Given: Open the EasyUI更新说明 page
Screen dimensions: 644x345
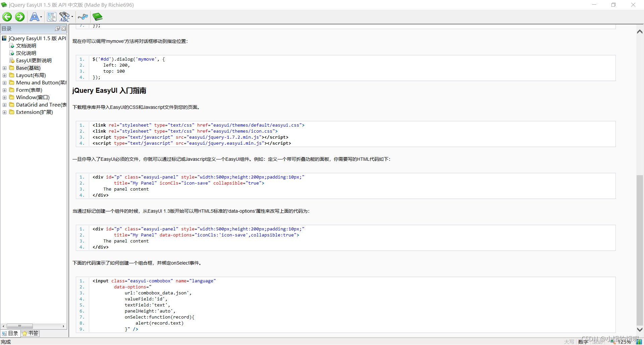Looking at the screenshot, I should 34,61.
